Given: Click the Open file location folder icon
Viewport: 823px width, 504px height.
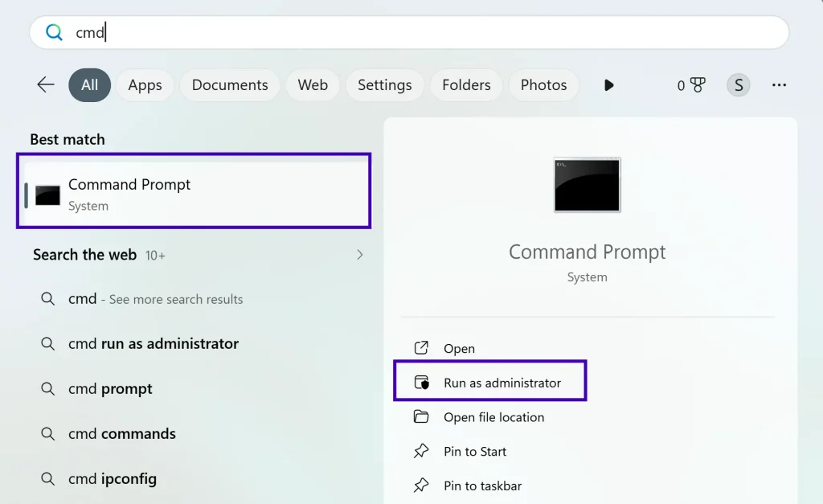Looking at the screenshot, I should pos(421,417).
